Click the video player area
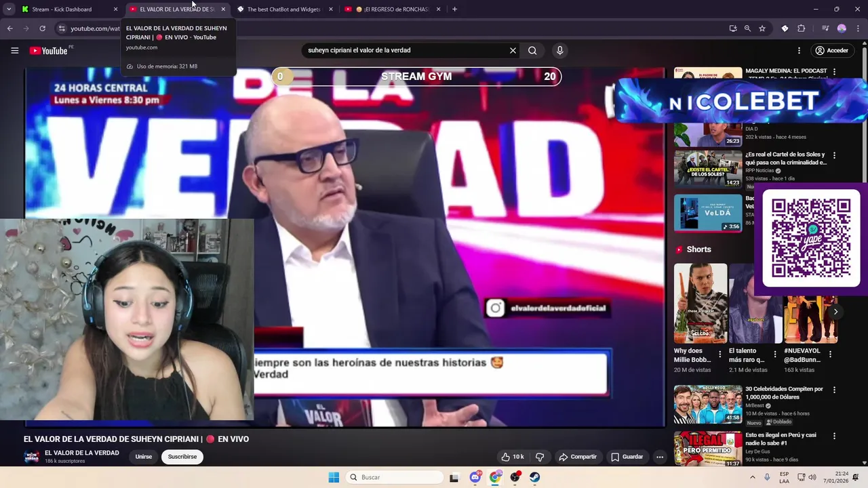The width and height of the screenshot is (868, 488). (344, 247)
